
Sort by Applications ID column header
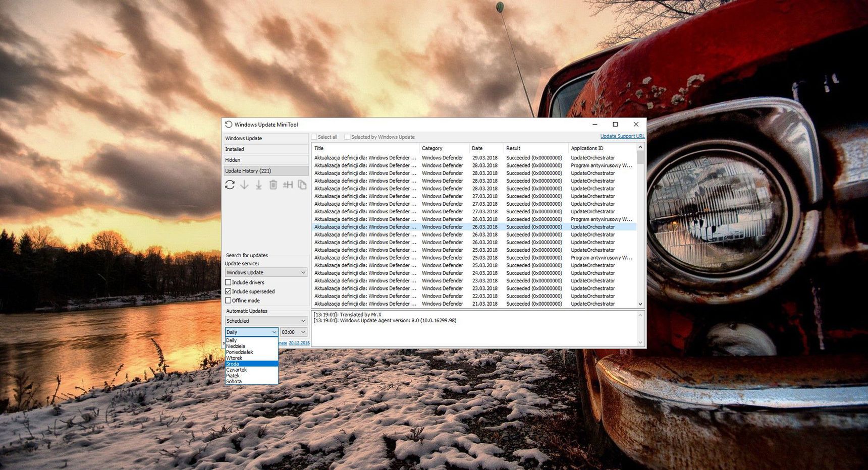pos(602,148)
